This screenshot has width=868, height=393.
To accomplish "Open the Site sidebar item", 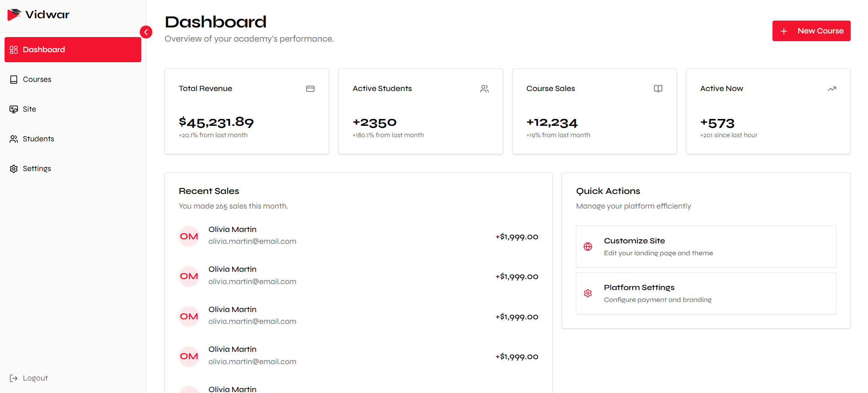I will click(73, 109).
